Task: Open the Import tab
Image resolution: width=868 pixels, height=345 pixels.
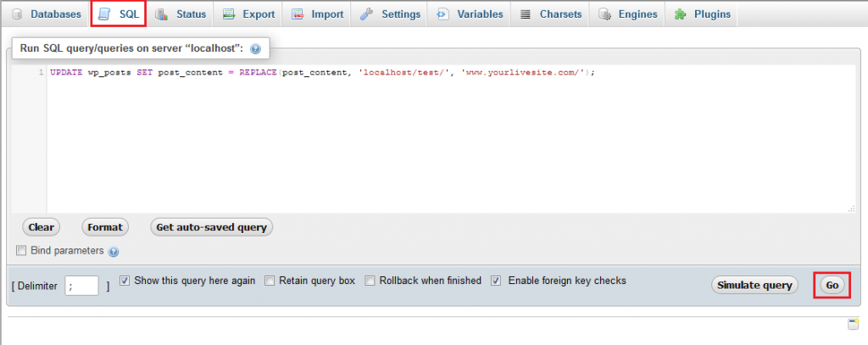Action: click(318, 14)
